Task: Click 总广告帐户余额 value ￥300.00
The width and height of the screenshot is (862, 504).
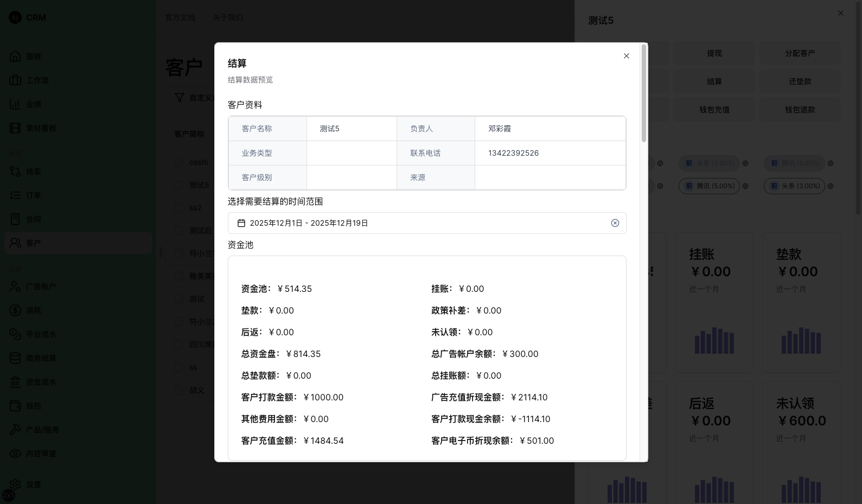Action: (x=520, y=354)
